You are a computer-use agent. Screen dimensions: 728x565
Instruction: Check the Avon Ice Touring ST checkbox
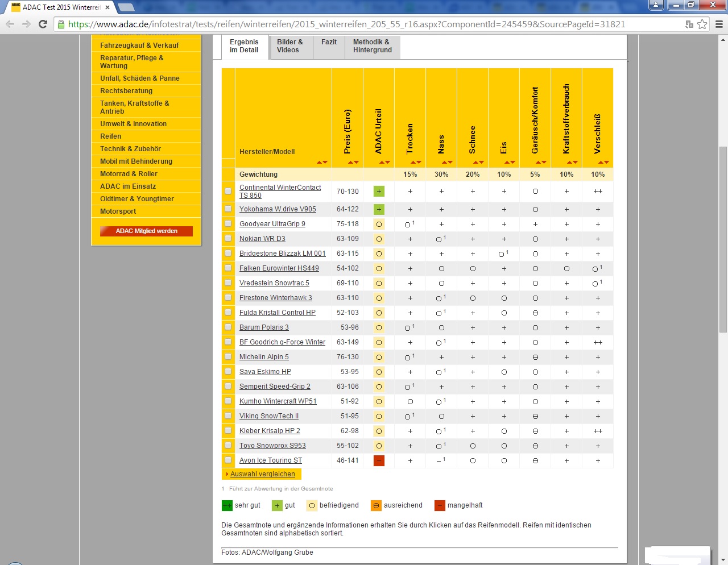(228, 460)
